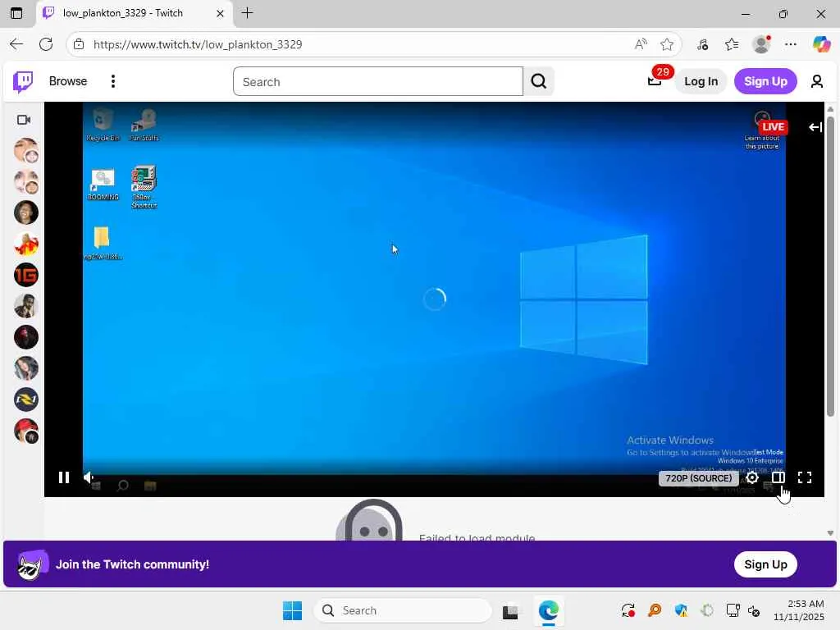Select the low_plankton_3329 Twitch tab
The image size is (840, 630).
click(x=134, y=13)
